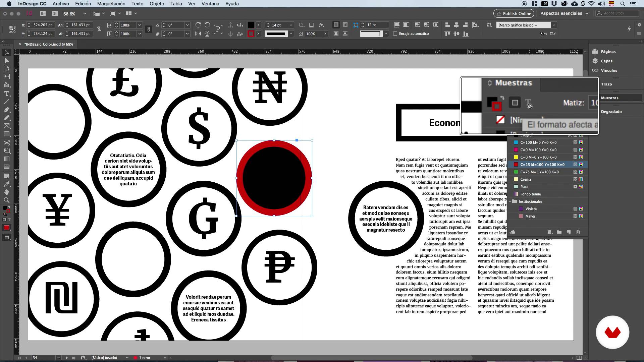Image resolution: width=644 pixels, height=362 pixels.
Task: Switch to the INDBasic_Color.indd document tab
Action: tap(48, 44)
